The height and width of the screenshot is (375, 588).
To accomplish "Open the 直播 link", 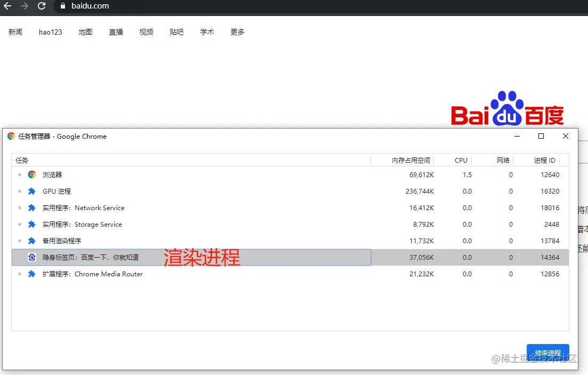I will click(116, 33).
